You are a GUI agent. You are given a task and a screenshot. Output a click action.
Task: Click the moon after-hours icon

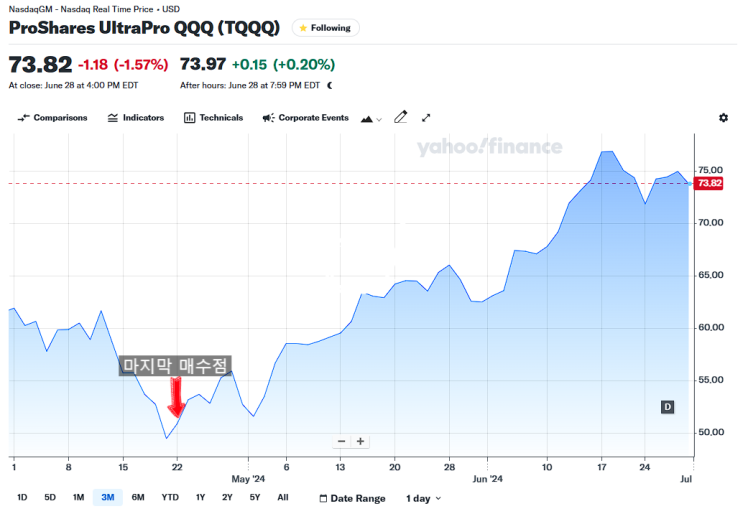coord(330,85)
